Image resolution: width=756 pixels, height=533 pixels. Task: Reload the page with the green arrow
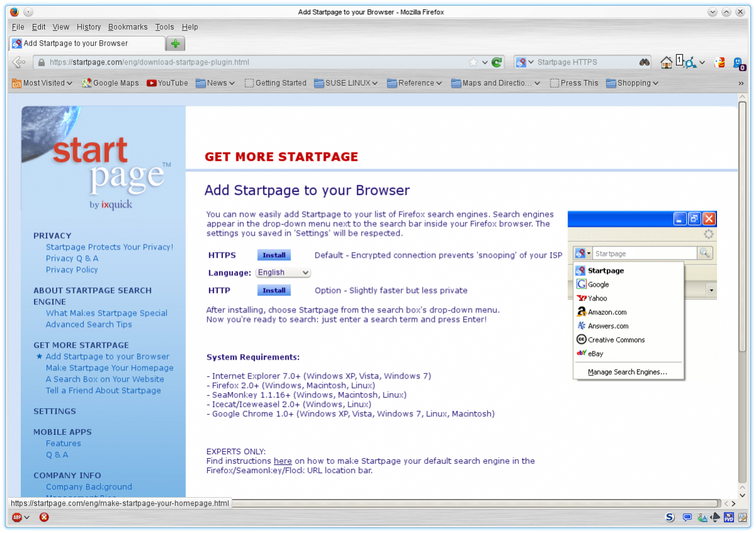[x=497, y=62]
